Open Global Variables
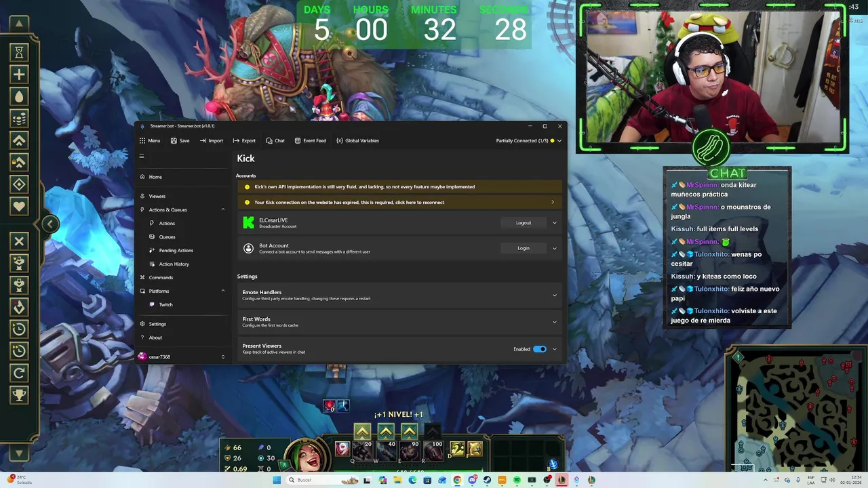The width and height of the screenshot is (868, 488). point(357,140)
